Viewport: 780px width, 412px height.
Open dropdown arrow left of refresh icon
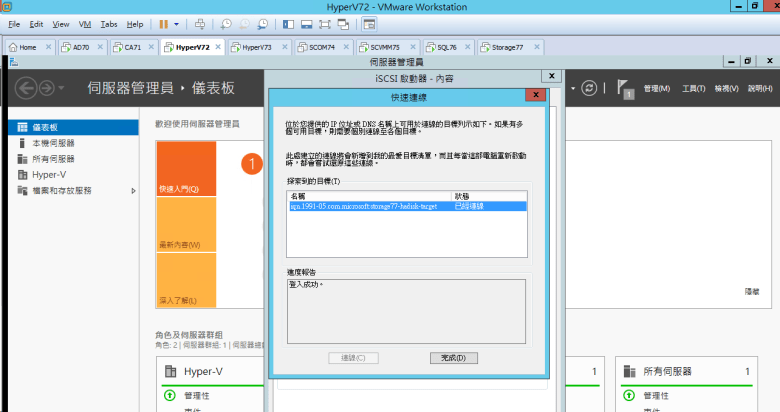574,88
